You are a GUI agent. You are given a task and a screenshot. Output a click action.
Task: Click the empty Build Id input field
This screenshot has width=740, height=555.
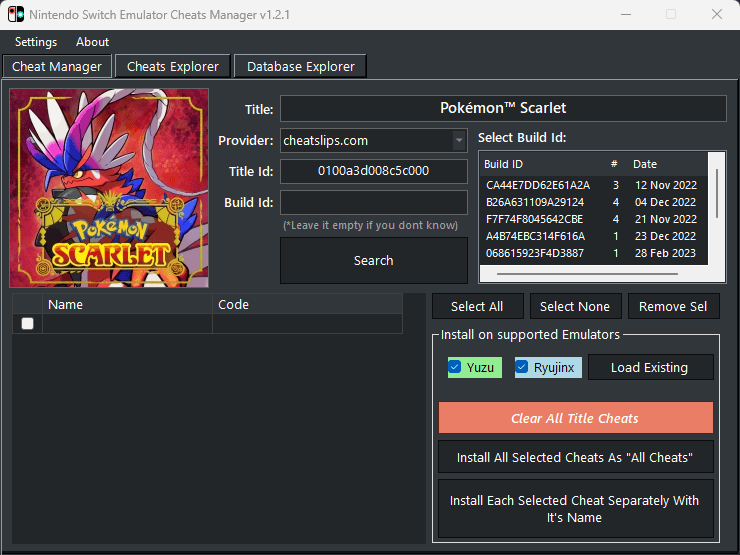point(374,203)
